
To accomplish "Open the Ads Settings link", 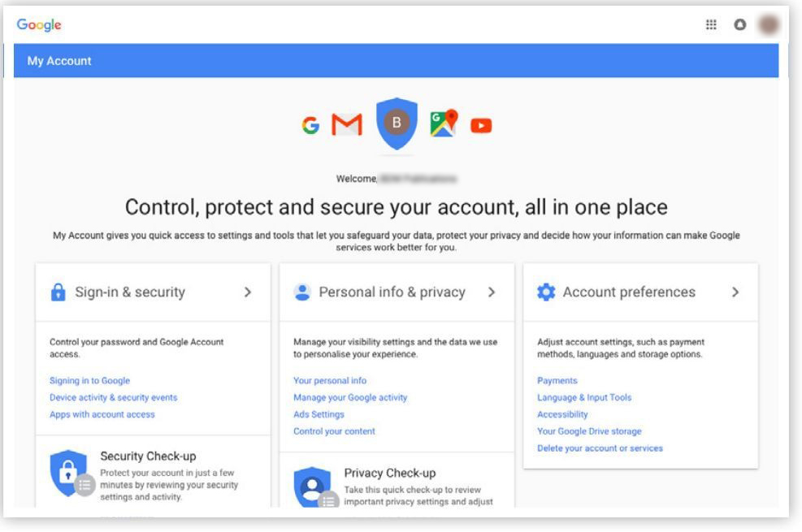I will (319, 415).
